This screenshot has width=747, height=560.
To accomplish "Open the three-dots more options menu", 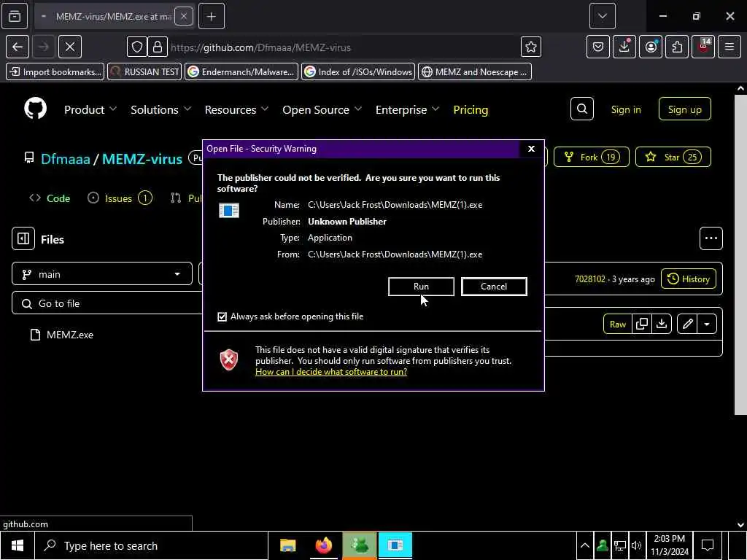I will (711, 238).
